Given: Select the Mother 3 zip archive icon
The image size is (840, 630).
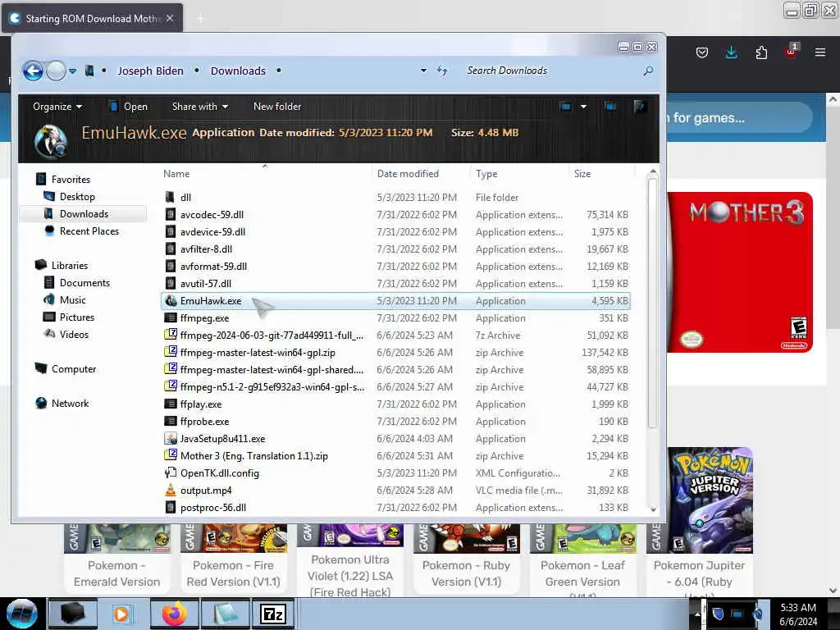Looking at the screenshot, I should 171,455.
